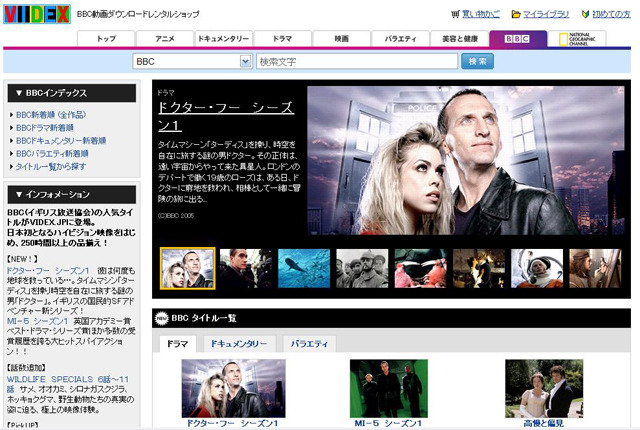Select the dark couple carousel thumbnail
640x430 pixels.
click(x=479, y=268)
